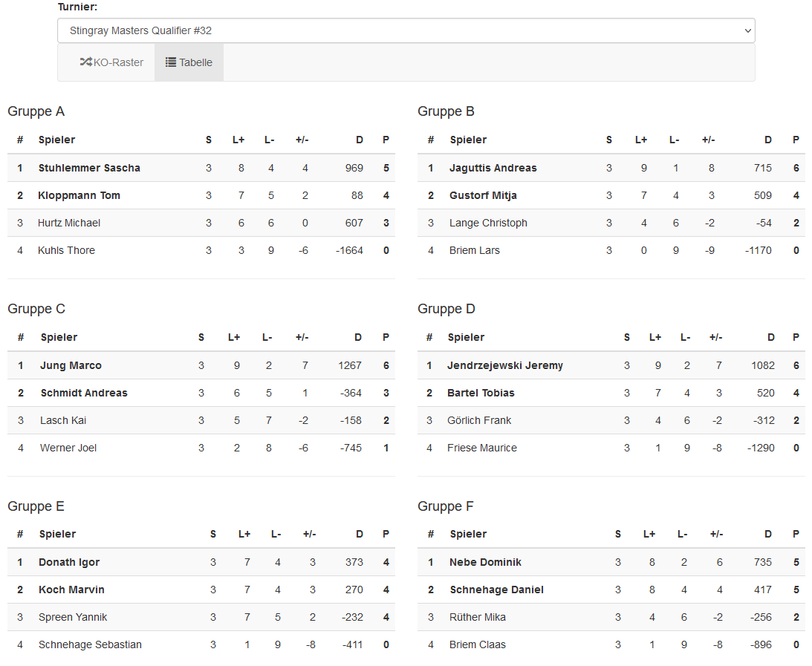
Task: Click Spieler column header in Gruppe B
Action: click(x=468, y=140)
